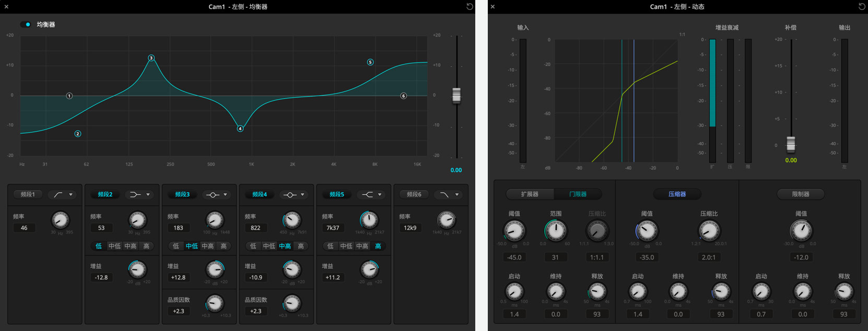
Task: Click the compressor 启动 attack knob
Action: point(638,291)
